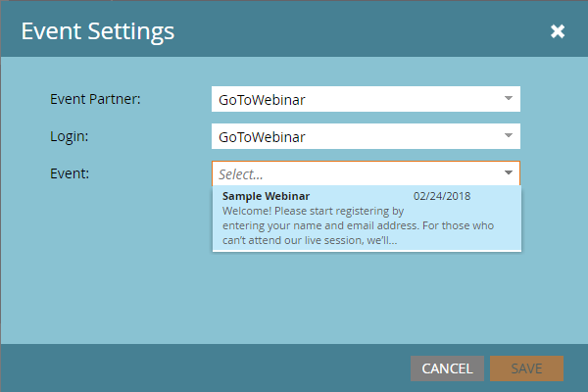Click the 'Event:' label

[x=70, y=173]
